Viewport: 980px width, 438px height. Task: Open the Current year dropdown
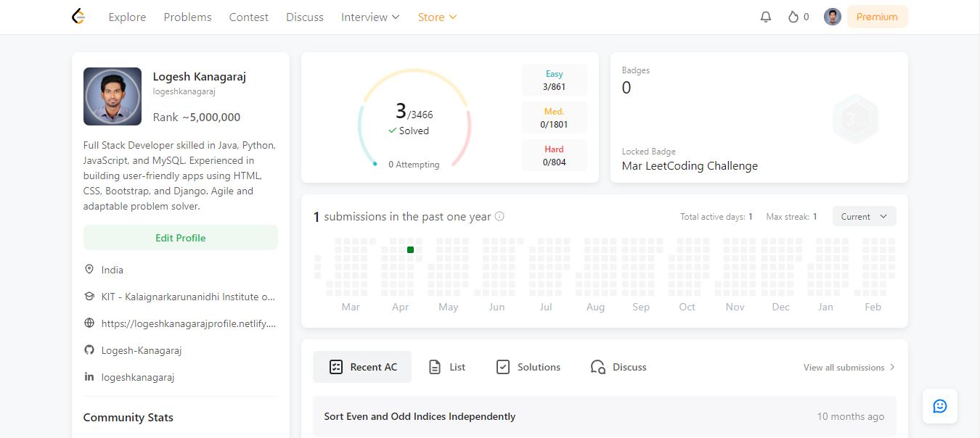[x=864, y=216]
